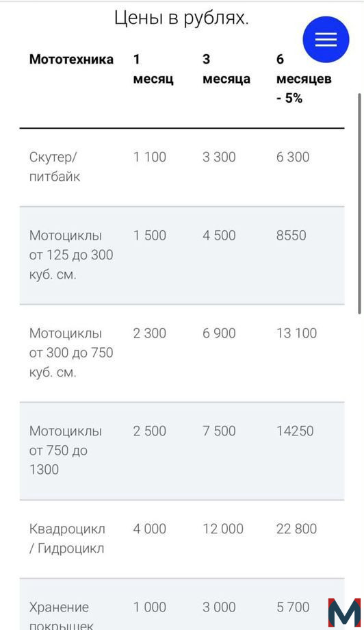Screen dimensions: 364x630
Task: Click the red M logo watermark
Action: click(x=344, y=612)
